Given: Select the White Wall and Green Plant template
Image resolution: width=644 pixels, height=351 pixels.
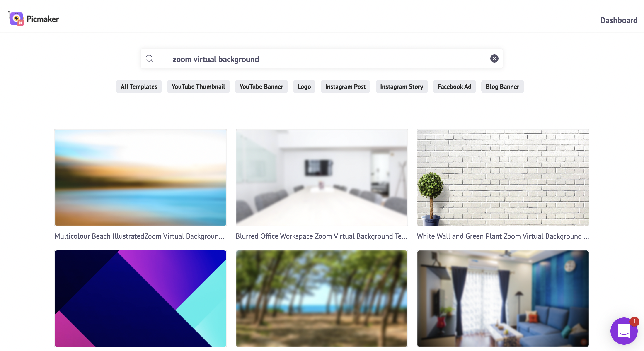Looking at the screenshot, I should point(503,178).
